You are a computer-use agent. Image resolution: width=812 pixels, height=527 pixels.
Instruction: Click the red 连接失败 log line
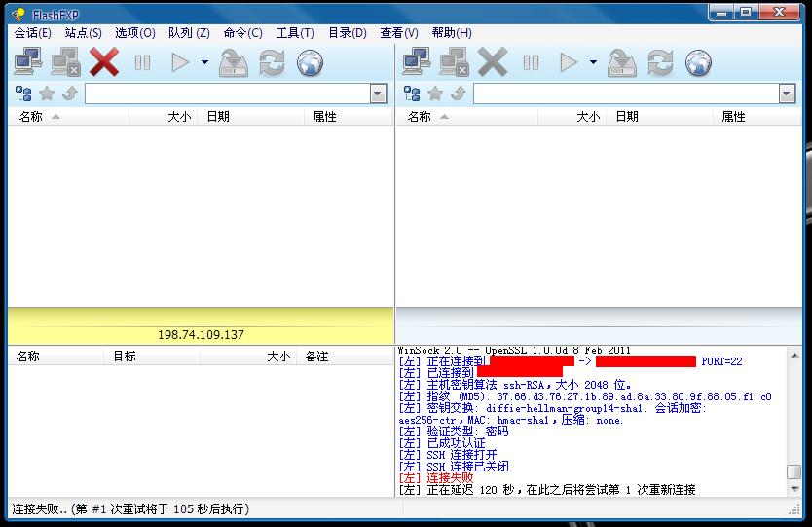click(x=436, y=478)
